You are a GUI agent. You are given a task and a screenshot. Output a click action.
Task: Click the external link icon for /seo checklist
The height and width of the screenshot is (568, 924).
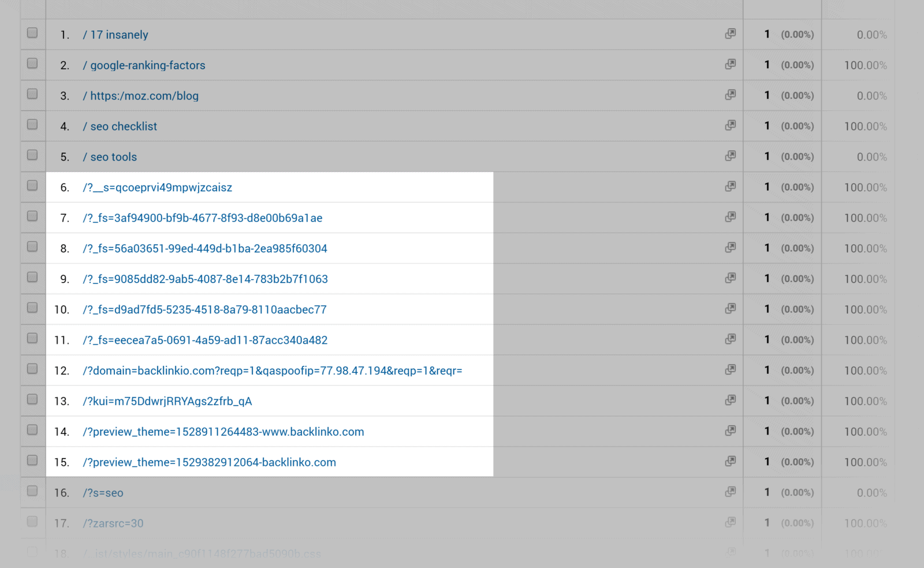tap(729, 125)
